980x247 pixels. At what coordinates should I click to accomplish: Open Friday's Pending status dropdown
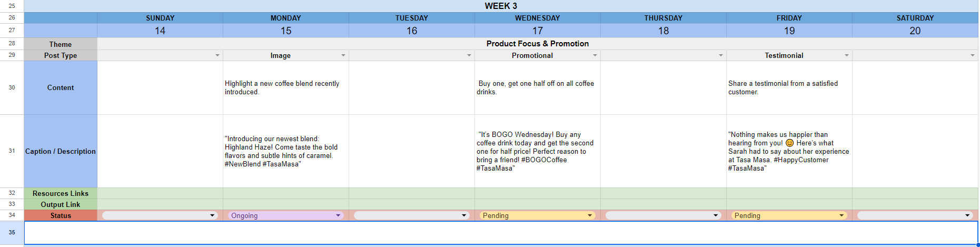click(x=842, y=215)
